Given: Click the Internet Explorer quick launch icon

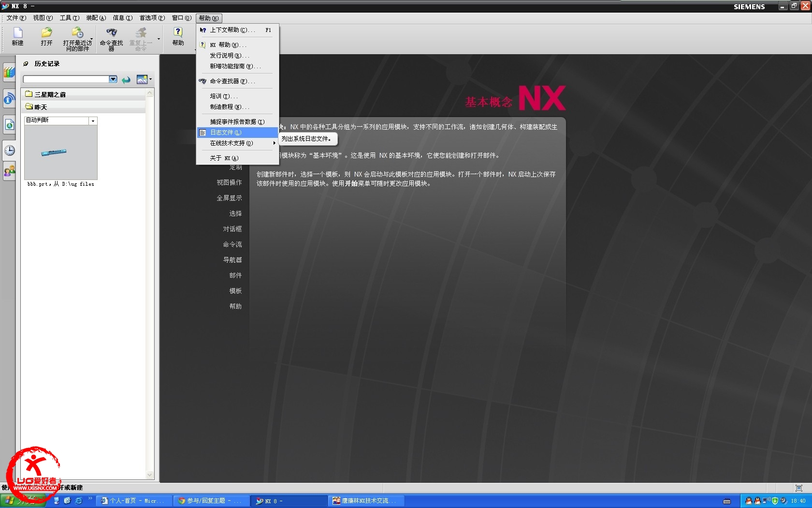Looking at the screenshot, I should (x=78, y=501).
